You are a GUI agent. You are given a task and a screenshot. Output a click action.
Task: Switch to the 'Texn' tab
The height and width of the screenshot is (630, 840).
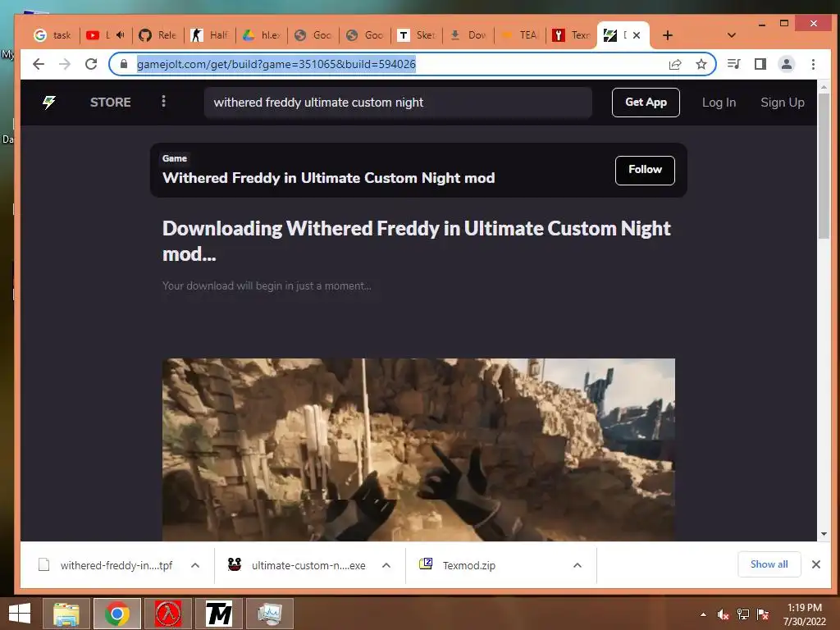click(x=572, y=35)
